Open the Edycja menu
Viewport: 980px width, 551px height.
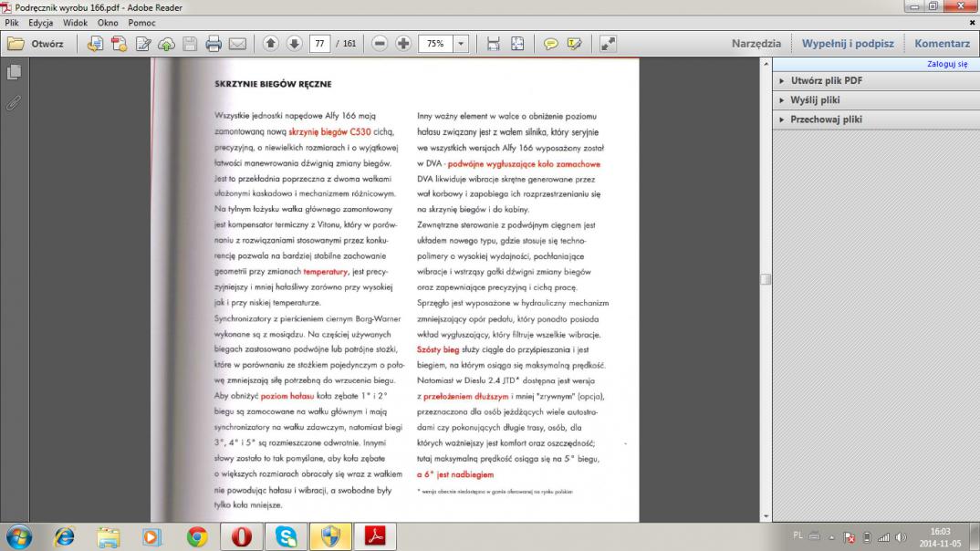point(40,22)
